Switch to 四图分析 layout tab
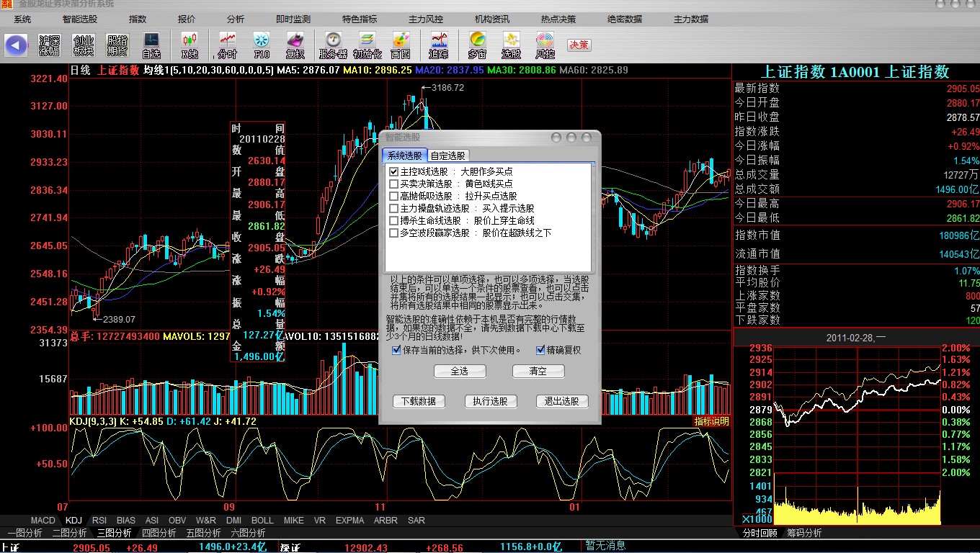 159,533
